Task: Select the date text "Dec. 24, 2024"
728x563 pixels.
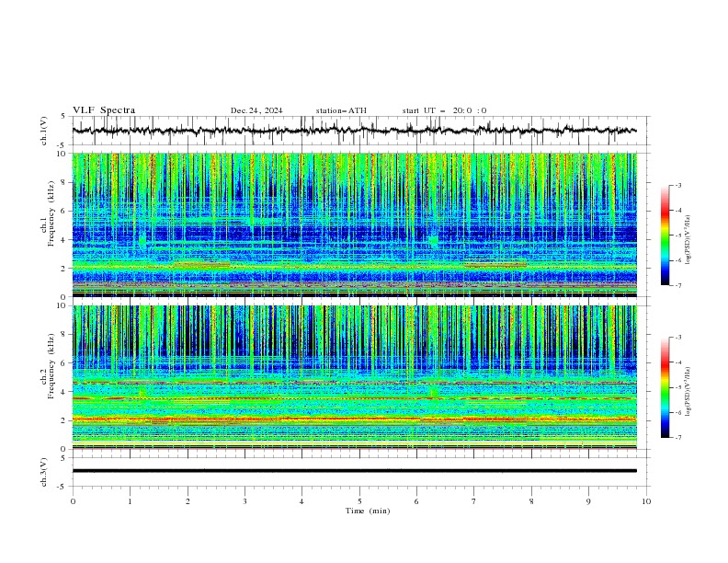Action: coord(256,110)
